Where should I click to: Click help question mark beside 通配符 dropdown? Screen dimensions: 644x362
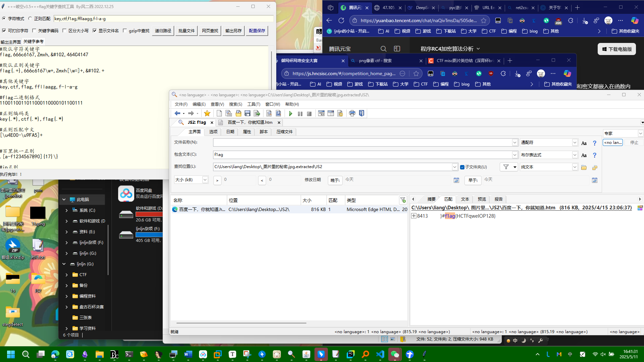pos(595,143)
